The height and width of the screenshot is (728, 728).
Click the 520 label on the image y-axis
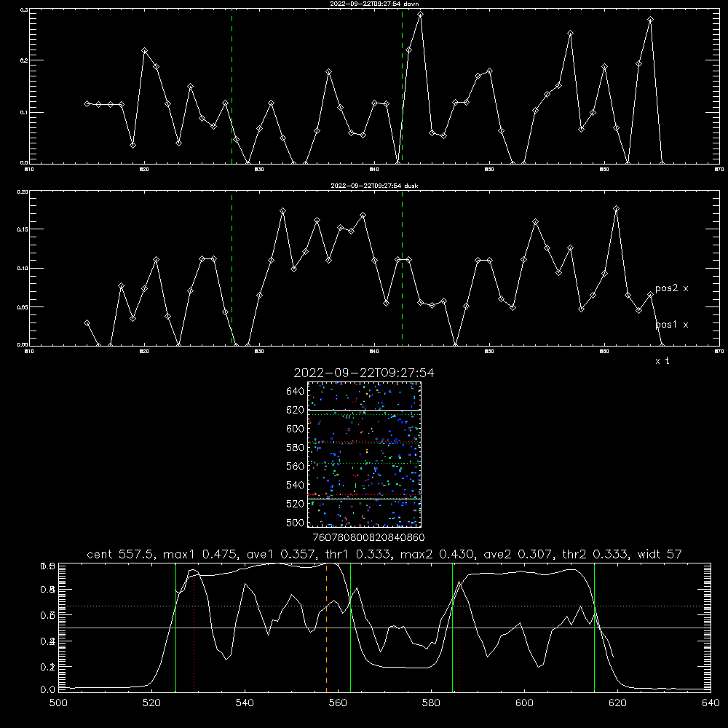pos(296,504)
